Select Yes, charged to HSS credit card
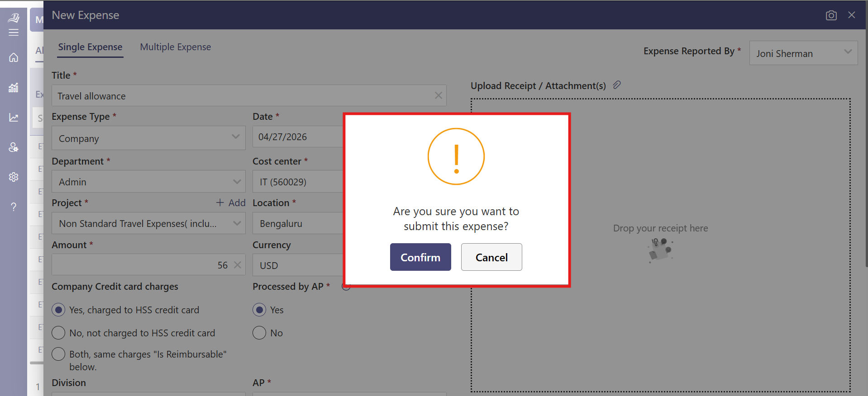 click(58, 310)
